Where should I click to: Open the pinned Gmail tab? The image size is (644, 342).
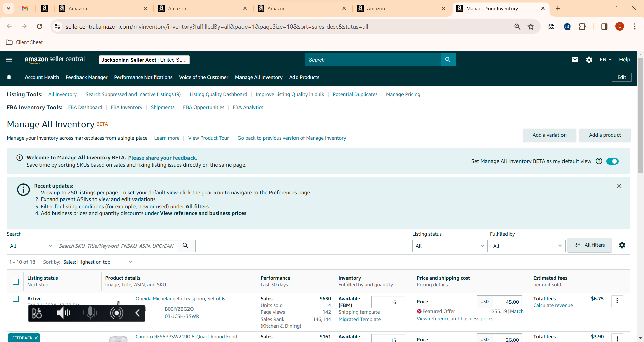point(25,8)
